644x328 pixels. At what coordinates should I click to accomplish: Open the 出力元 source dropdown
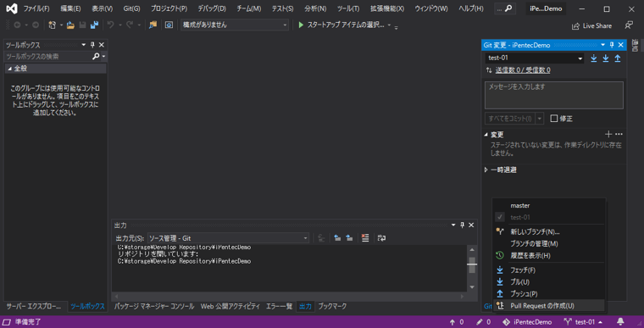pos(228,238)
